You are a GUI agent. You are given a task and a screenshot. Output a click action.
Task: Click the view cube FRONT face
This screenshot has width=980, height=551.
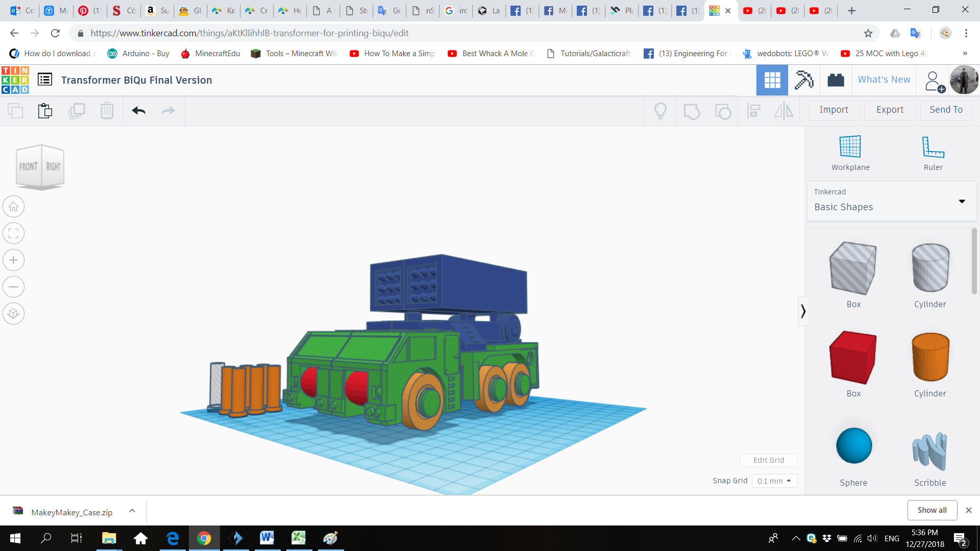(x=29, y=167)
